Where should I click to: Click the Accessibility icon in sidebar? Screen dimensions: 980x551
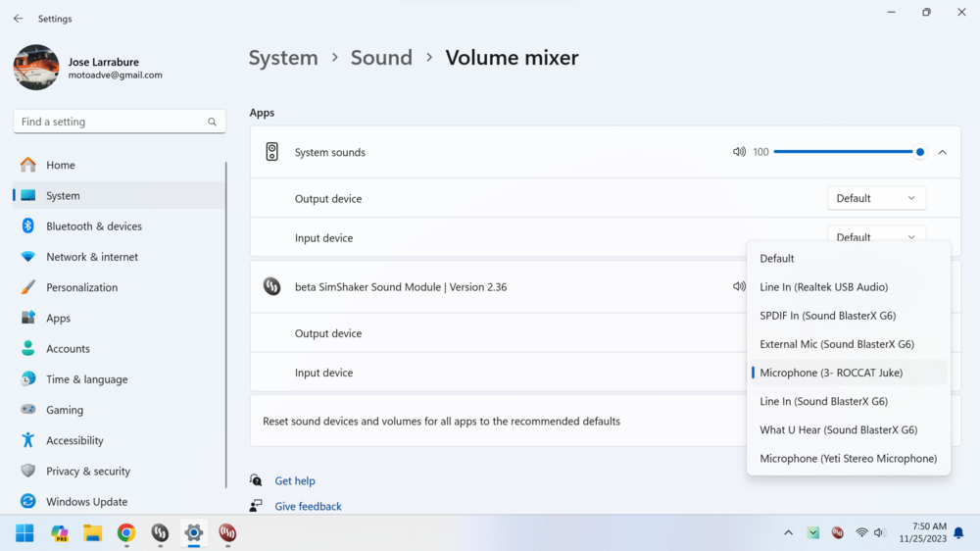click(28, 441)
